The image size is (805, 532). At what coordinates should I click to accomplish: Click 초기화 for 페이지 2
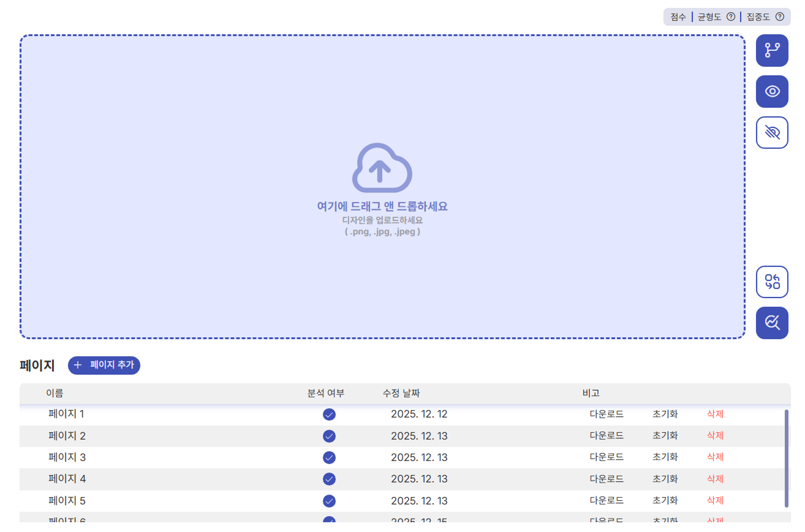pyautogui.click(x=665, y=435)
